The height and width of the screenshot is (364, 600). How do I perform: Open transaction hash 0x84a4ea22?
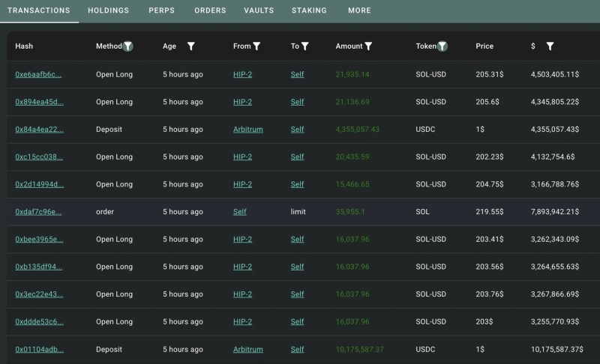click(38, 130)
